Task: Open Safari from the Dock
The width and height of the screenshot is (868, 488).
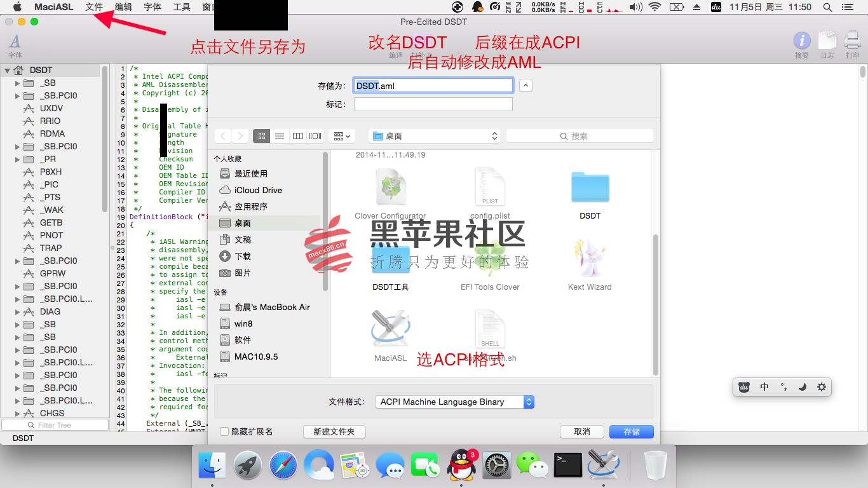Action: (x=283, y=465)
